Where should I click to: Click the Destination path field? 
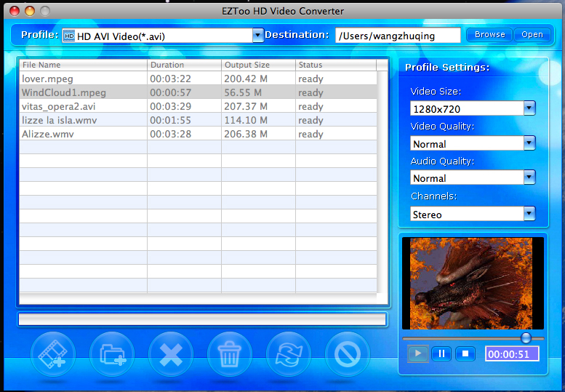(x=398, y=36)
